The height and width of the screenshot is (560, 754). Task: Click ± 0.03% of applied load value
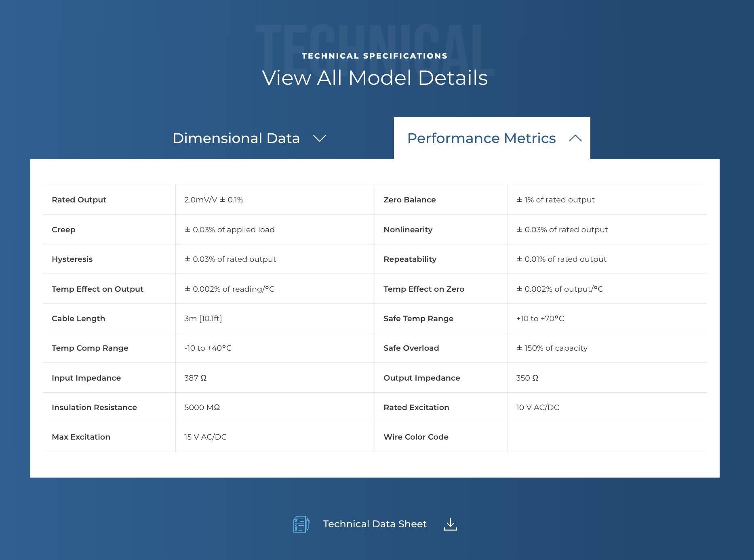(x=230, y=229)
